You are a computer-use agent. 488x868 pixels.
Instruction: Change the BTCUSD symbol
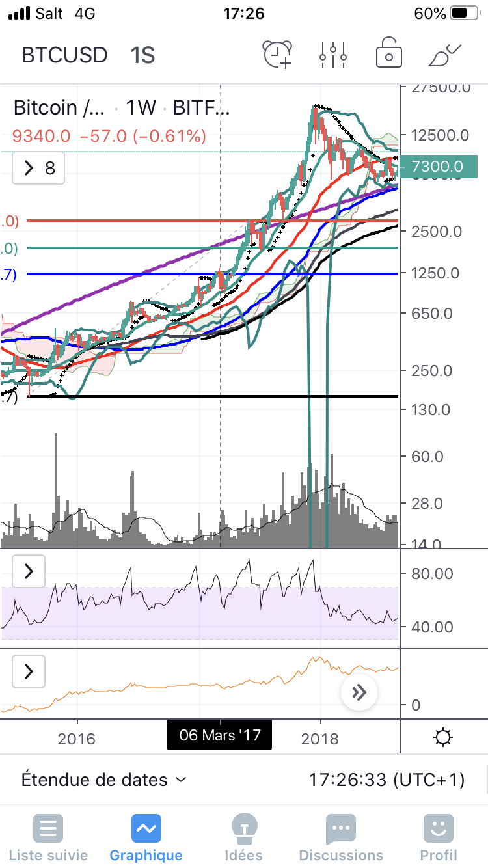click(64, 55)
